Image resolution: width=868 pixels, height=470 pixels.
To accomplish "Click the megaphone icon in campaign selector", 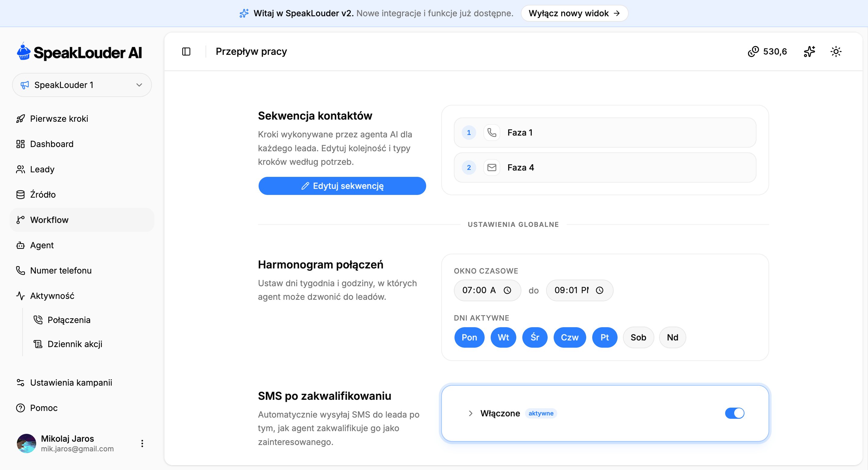I will tap(25, 85).
